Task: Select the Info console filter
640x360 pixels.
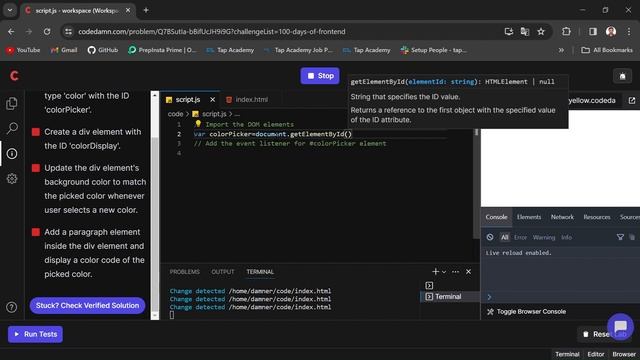Action: pyautogui.click(x=566, y=237)
